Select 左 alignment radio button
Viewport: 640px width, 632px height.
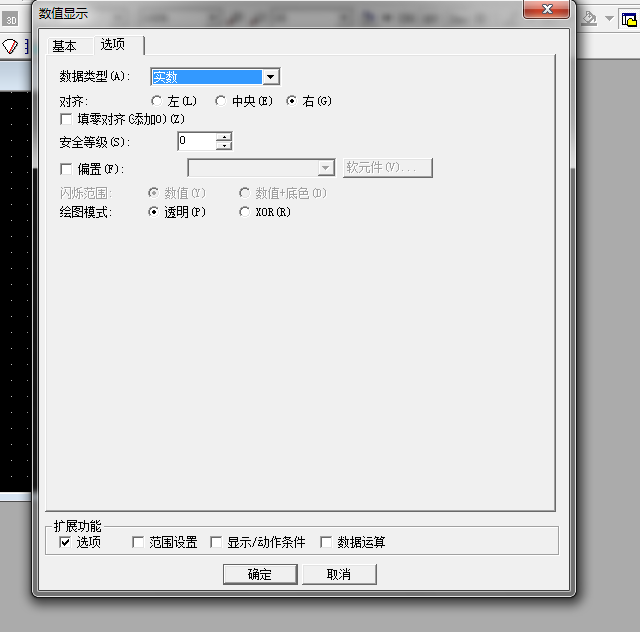tap(156, 101)
